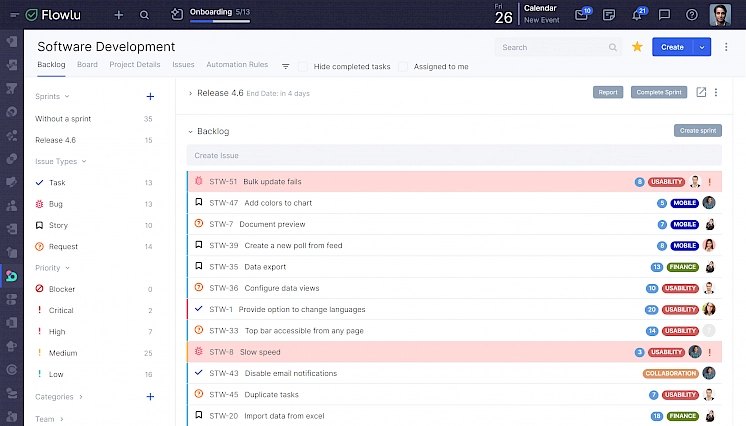Click the help question mark icon

click(692, 15)
